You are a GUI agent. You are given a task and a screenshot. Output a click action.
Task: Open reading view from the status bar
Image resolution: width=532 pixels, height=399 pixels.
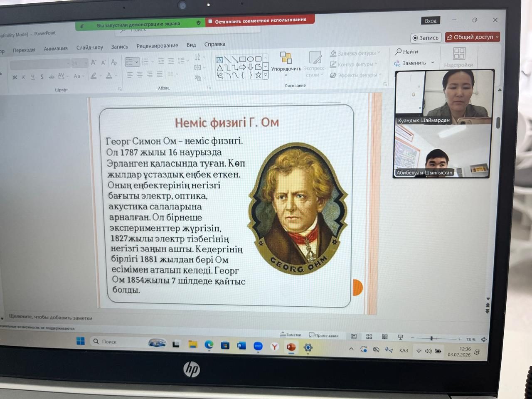pos(385,337)
